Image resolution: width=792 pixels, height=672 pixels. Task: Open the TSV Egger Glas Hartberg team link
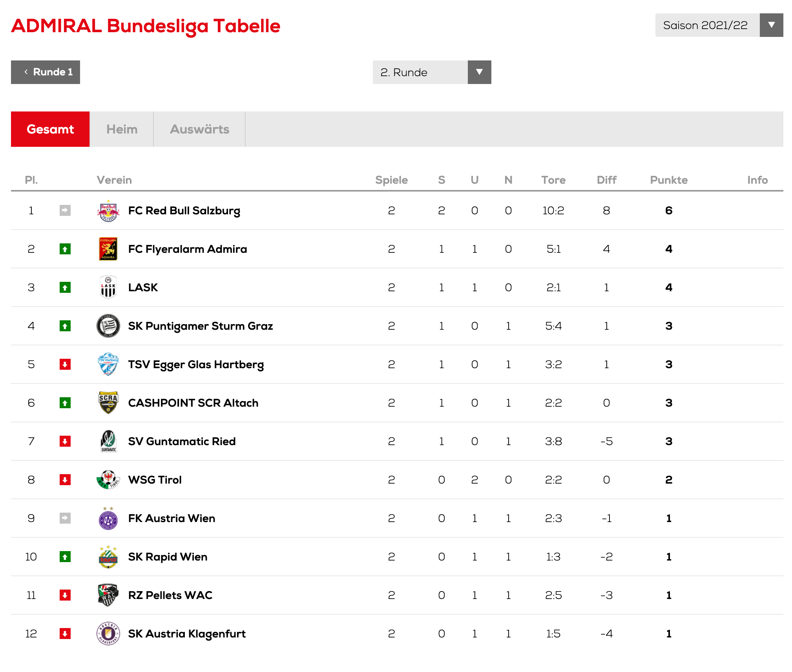tap(196, 365)
